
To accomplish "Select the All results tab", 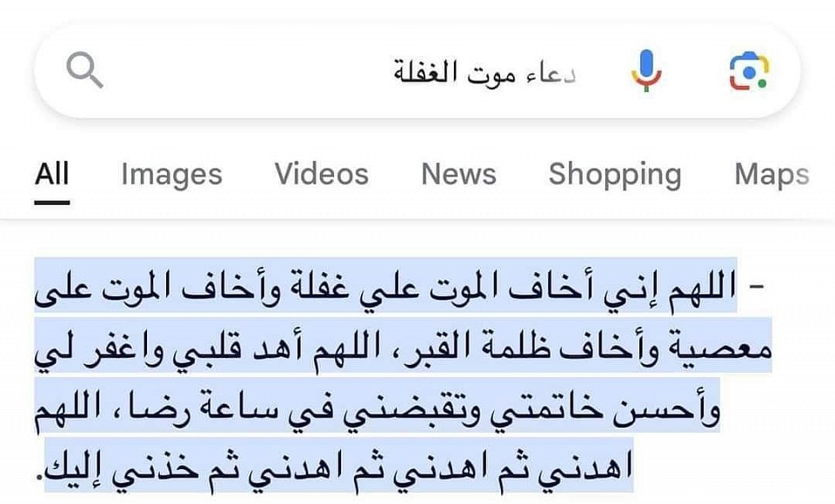I will click(x=52, y=174).
